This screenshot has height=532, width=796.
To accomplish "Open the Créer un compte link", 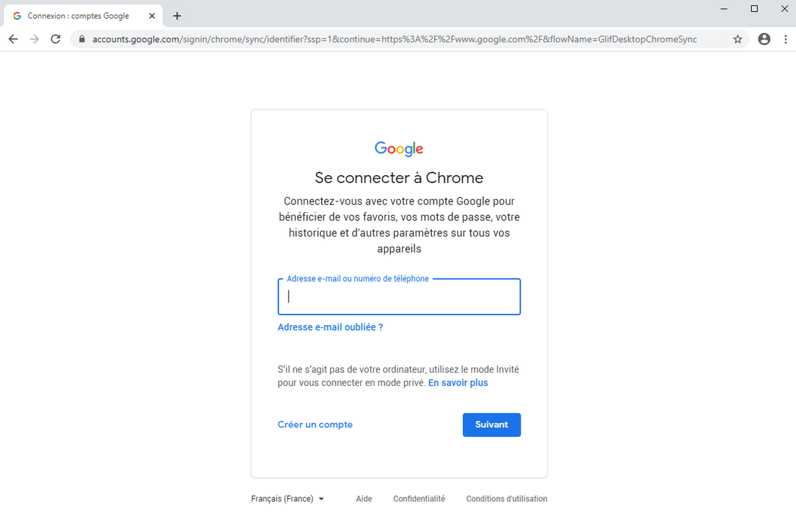I will [315, 425].
